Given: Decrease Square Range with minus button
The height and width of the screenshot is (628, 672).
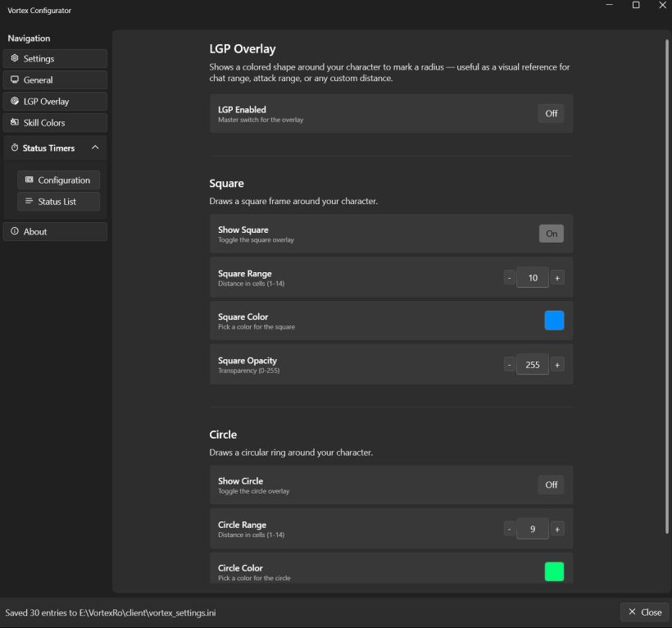Looking at the screenshot, I should click(509, 278).
